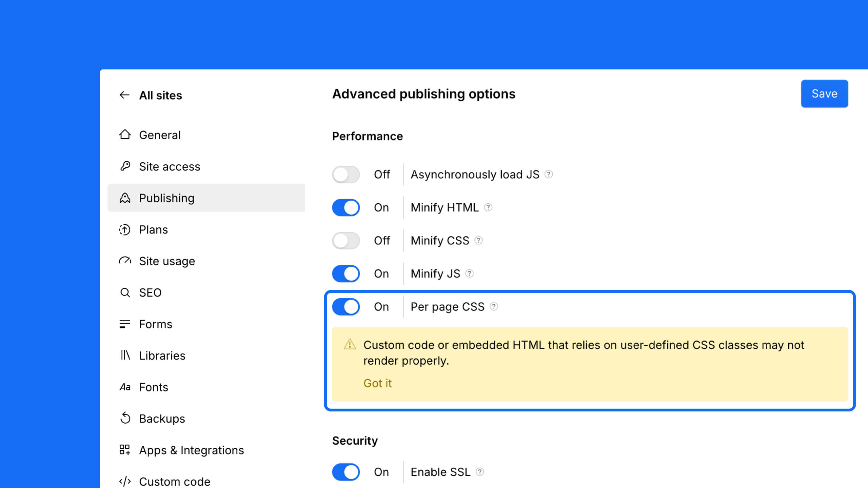Switch off the Enable SSL toggle
The image size is (868, 488).
coord(346,472)
